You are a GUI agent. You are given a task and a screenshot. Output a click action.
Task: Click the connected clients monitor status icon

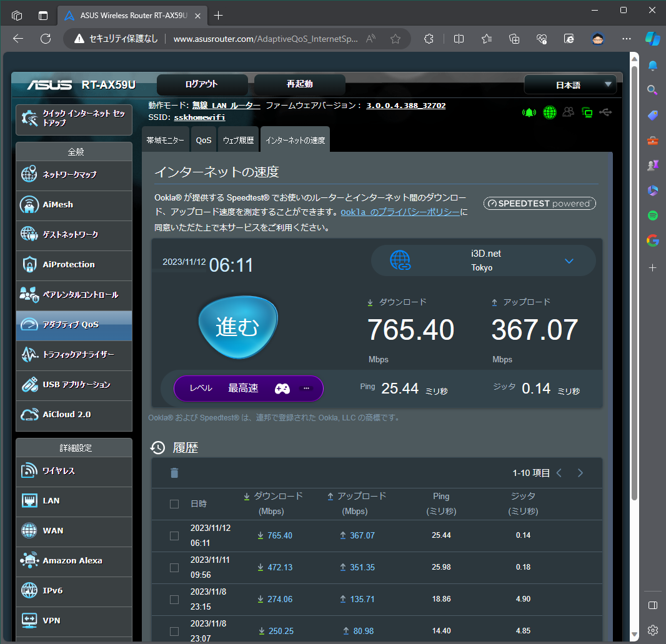tap(587, 112)
